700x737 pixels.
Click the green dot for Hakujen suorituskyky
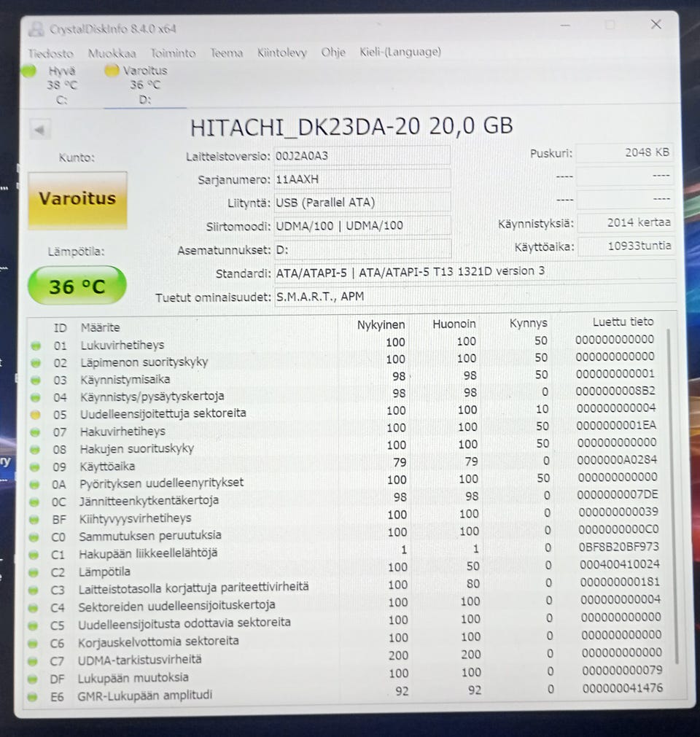point(35,449)
